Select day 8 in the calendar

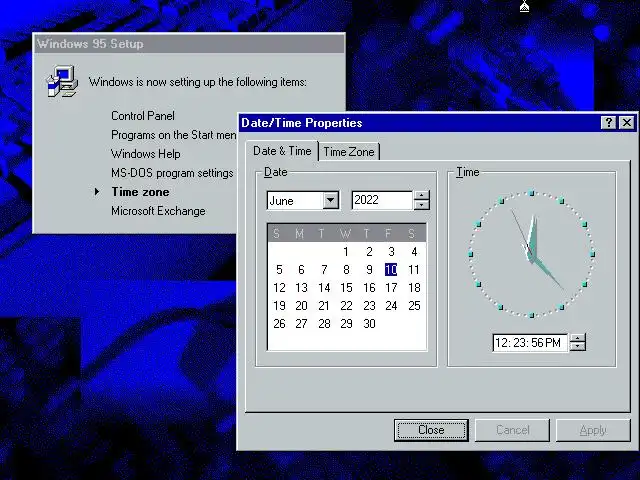[346, 270]
